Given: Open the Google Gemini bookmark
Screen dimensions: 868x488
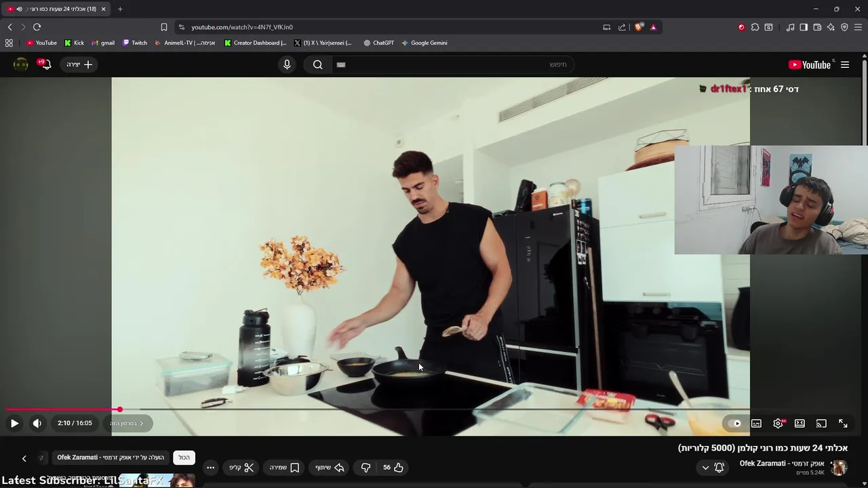Looking at the screenshot, I should click(x=424, y=43).
